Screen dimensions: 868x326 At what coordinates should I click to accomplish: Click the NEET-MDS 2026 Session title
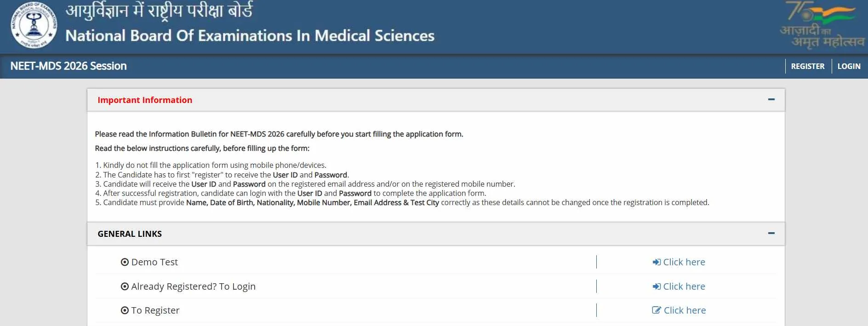coord(69,66)
